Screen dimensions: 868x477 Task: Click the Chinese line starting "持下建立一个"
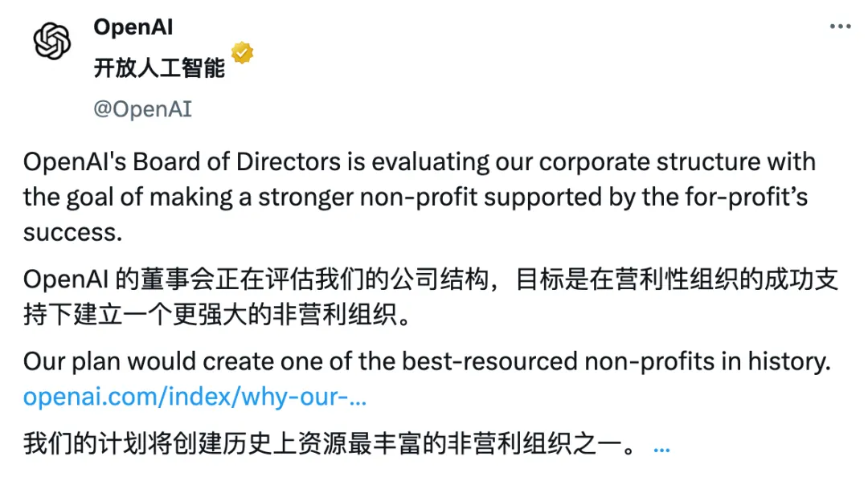[216, 315]
